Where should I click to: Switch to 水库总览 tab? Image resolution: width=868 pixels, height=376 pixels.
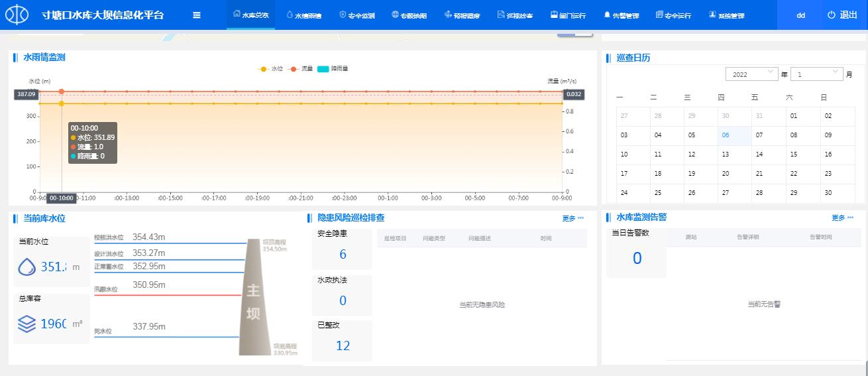point(250,15)
